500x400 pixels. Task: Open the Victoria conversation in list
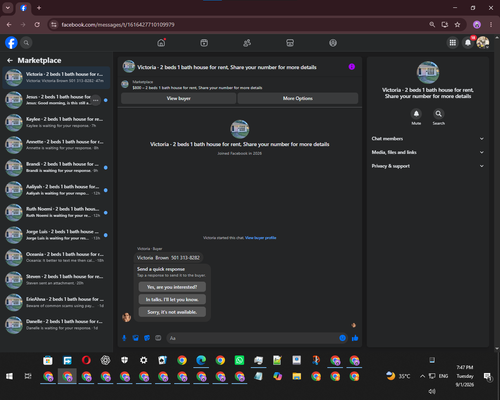click(x=56, y=77)
